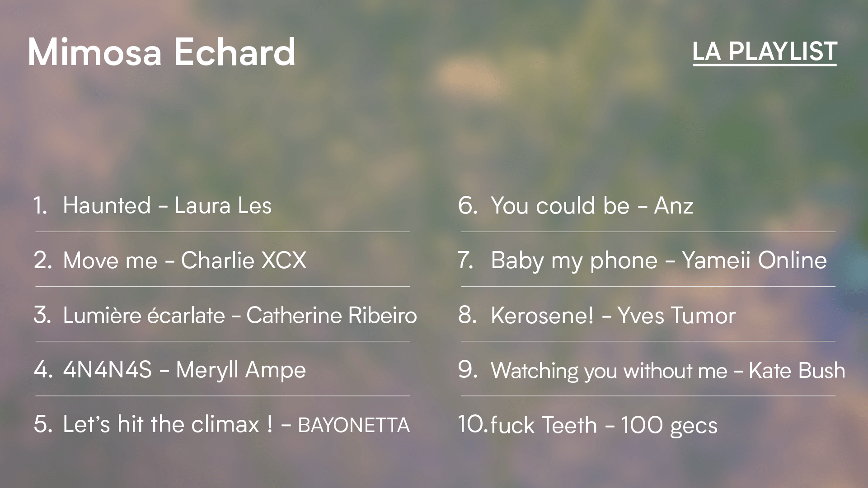The height and width of the screenshot is (488, 868).
Task: Select the track Haunted by Laura Les
Action: click(x=167, y=205)
